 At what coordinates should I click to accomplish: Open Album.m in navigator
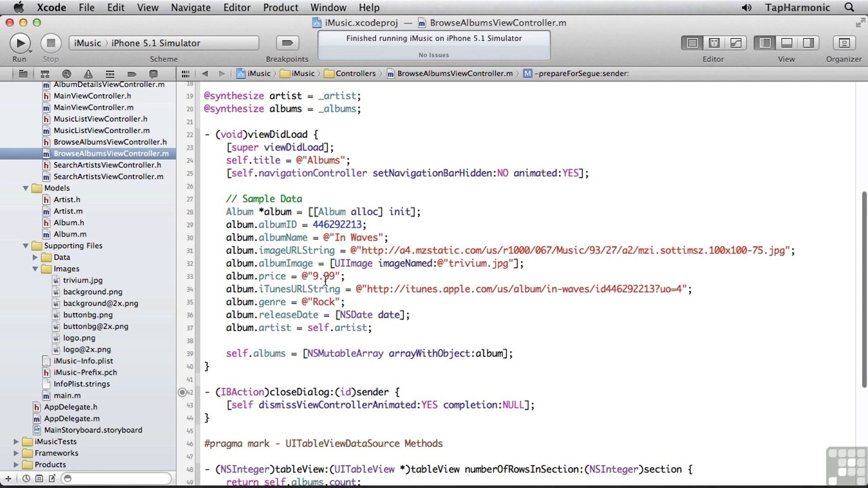coord(70,234)
